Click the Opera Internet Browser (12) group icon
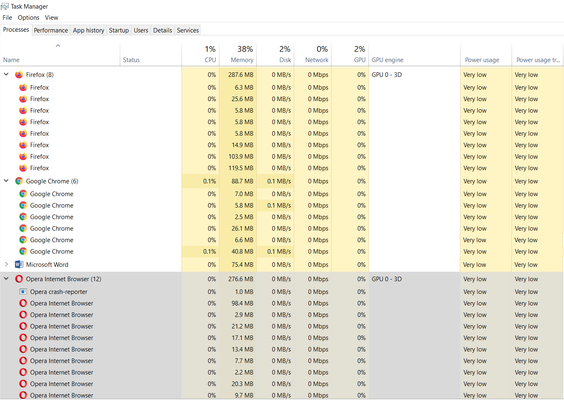The height and width of the screenshot is (400, 564). pos(19,279)
